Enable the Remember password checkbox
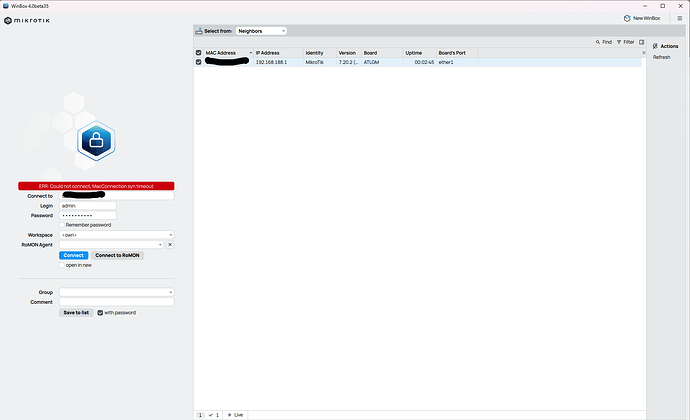 pyautogui.click(x=62, y=225)
